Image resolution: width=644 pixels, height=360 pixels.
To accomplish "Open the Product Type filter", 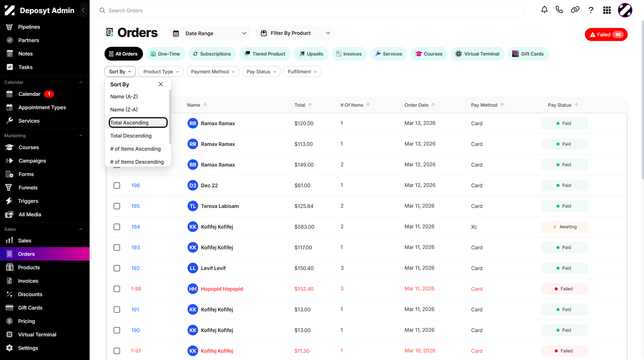I will pos(161,71).
